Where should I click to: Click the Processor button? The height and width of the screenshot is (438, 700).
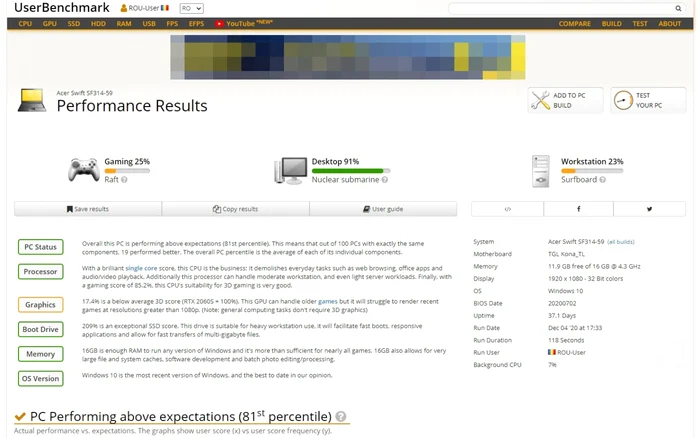tap(41, 271)
